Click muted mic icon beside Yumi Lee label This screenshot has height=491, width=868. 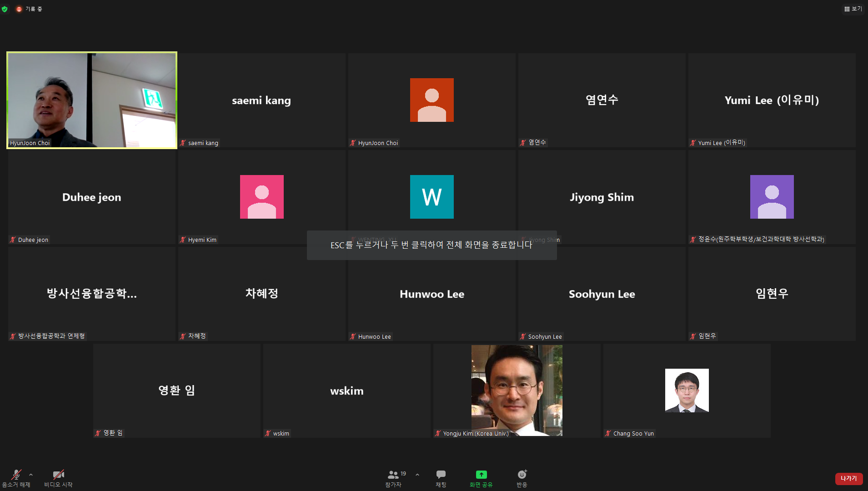[x=693, y=143]
